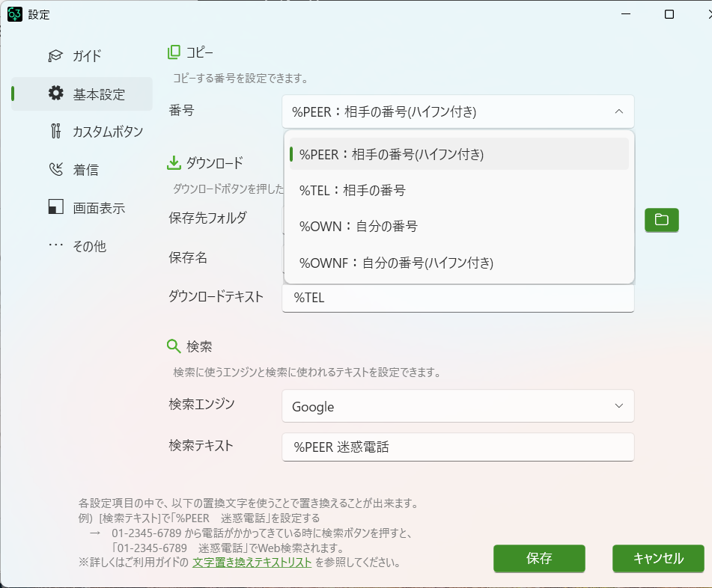Switch to the 着信 settings tab

[85, 170]
